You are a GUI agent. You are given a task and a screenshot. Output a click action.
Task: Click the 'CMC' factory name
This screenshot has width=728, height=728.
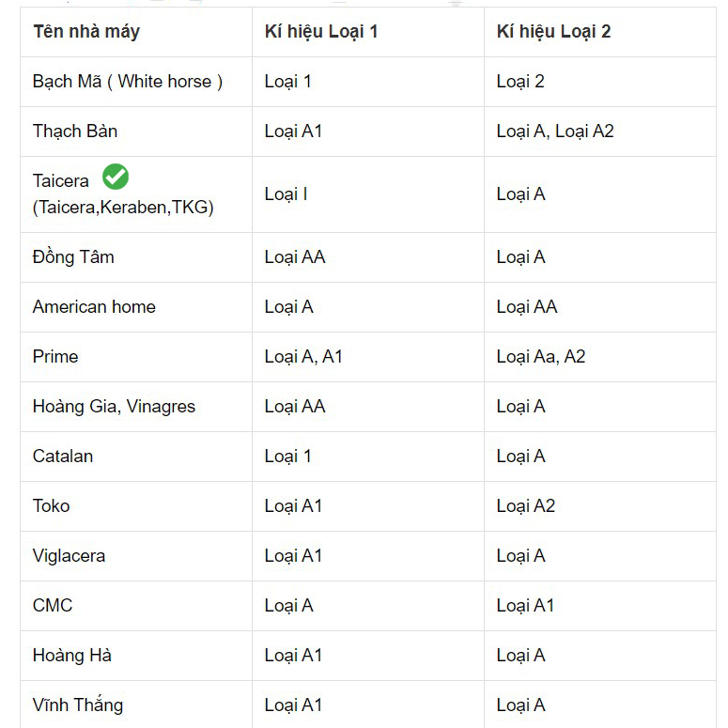53,606
